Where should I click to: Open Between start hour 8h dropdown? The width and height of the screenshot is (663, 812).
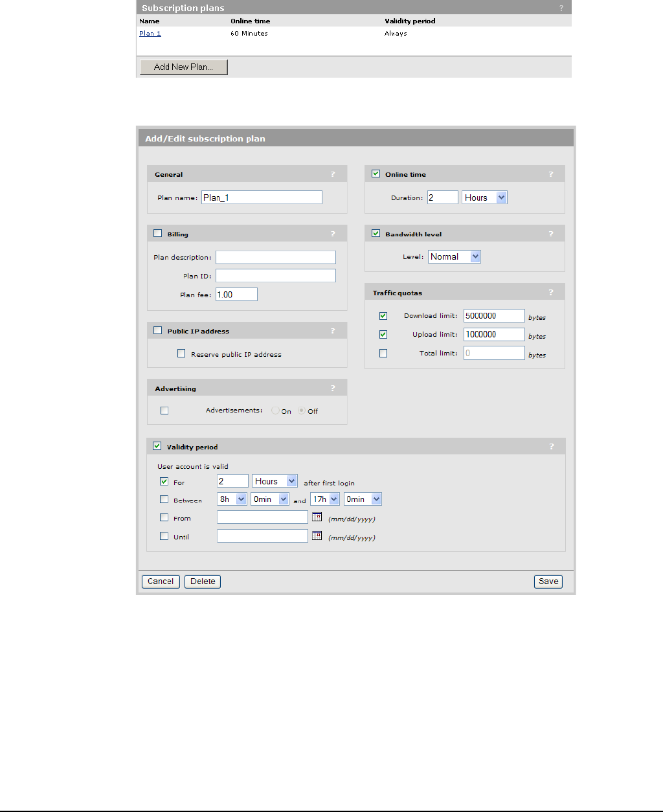232,499
